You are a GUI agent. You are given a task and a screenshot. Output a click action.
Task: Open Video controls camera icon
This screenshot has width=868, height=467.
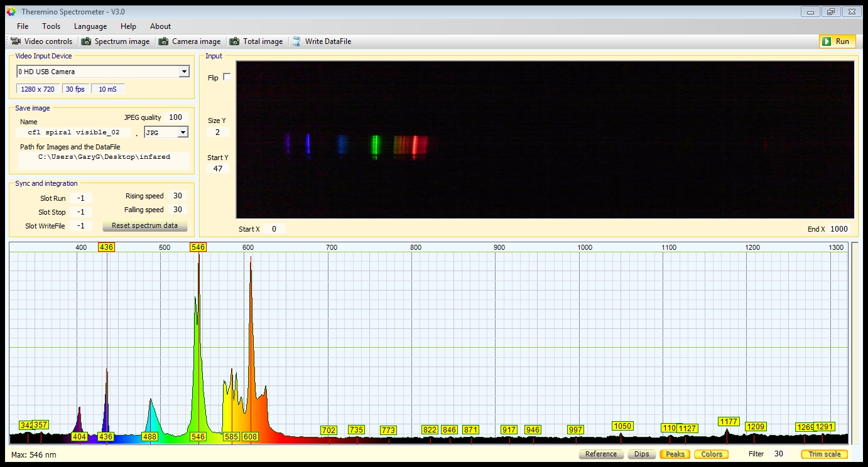pyautogui.click(x=16, y=41)
